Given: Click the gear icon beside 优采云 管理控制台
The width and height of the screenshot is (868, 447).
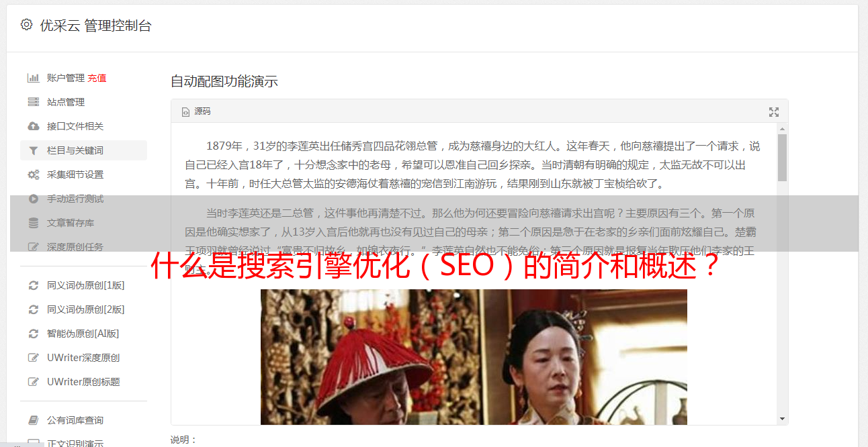Looking at the screenshot, I should pos(26,25).
